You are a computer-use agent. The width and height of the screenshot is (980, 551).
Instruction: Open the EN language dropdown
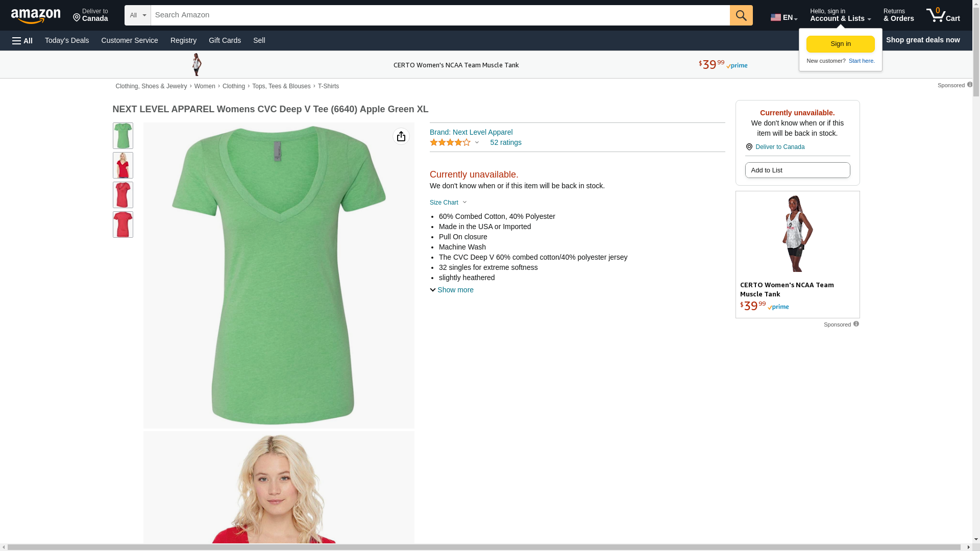[783, 17]
